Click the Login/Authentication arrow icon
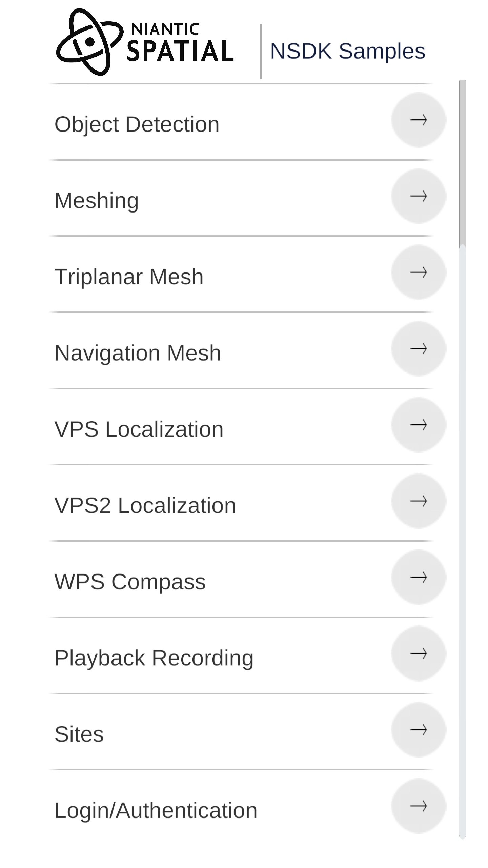Viewport: 488px width, 868px height. [418, 806]
